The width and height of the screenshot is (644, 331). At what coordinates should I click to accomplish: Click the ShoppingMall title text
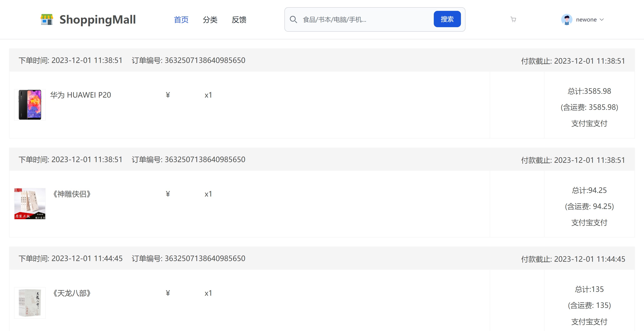98,19
